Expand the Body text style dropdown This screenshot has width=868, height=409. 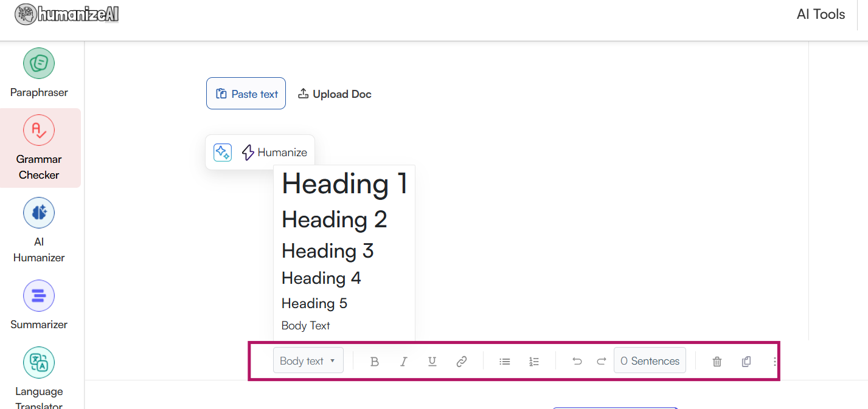point(308,361)
